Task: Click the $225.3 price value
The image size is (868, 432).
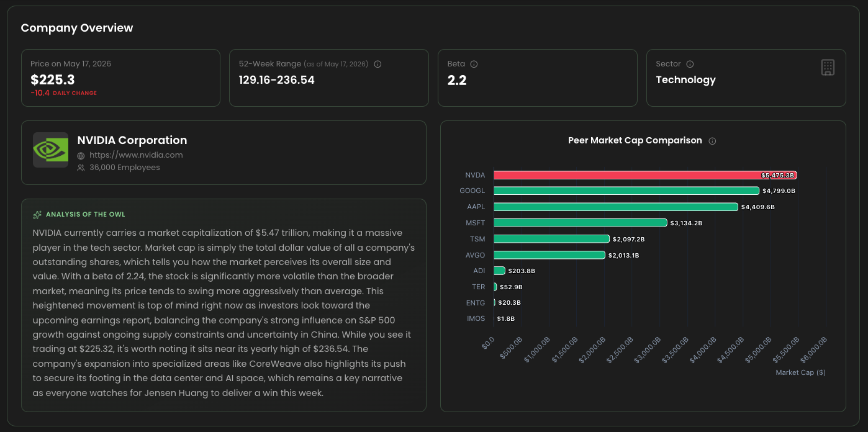Action: point(53,79)
